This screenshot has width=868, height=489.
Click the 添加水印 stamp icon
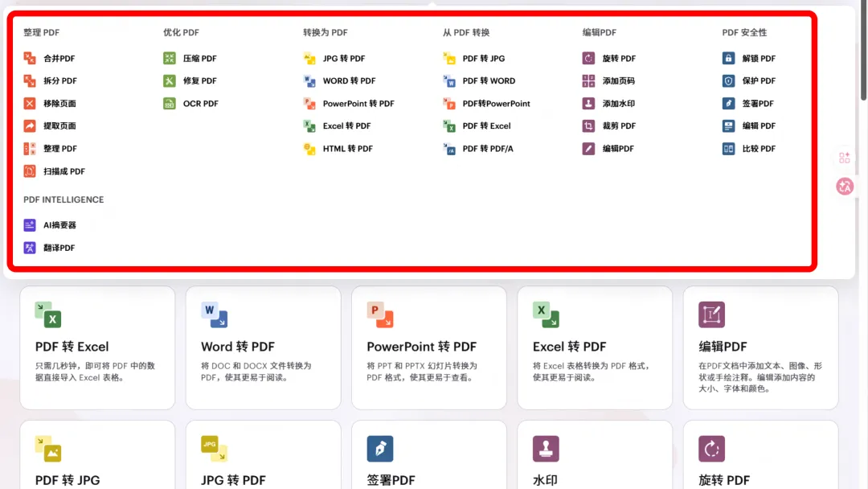click(588, 104)
